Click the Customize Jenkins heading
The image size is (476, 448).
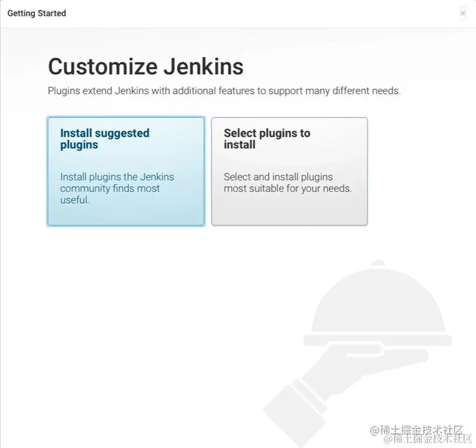[145, 67]
